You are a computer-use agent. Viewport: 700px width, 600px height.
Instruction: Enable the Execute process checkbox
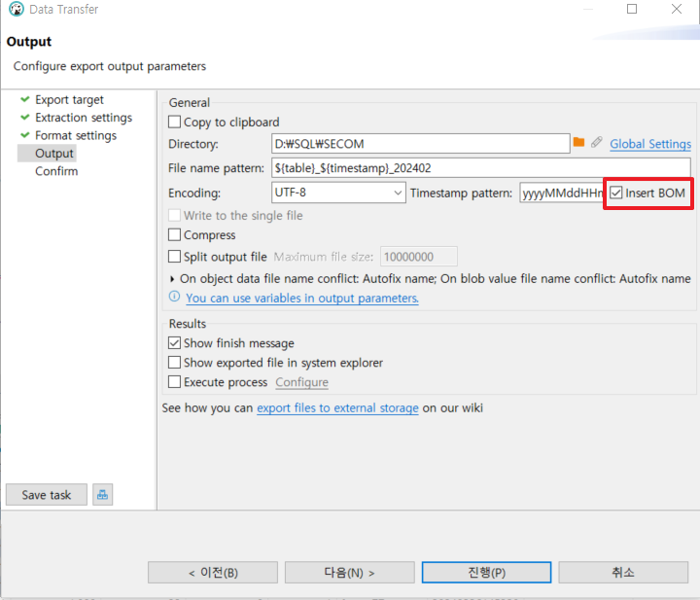click(x=174, y=382)
